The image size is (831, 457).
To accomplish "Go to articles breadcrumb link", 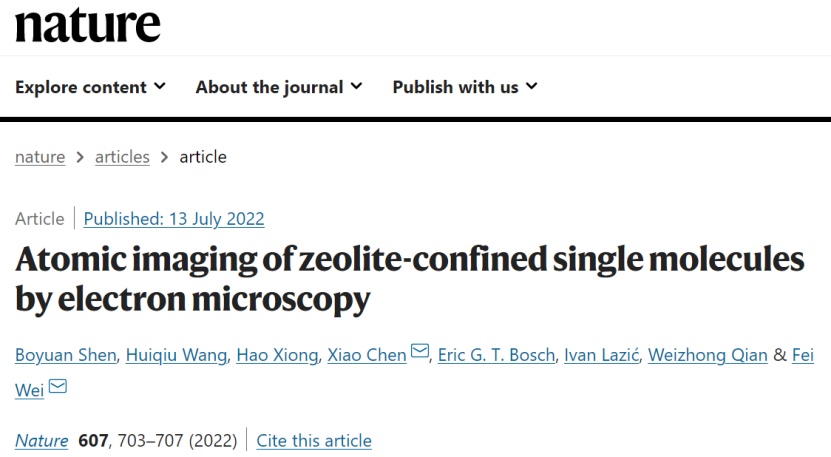I will 122,157.
